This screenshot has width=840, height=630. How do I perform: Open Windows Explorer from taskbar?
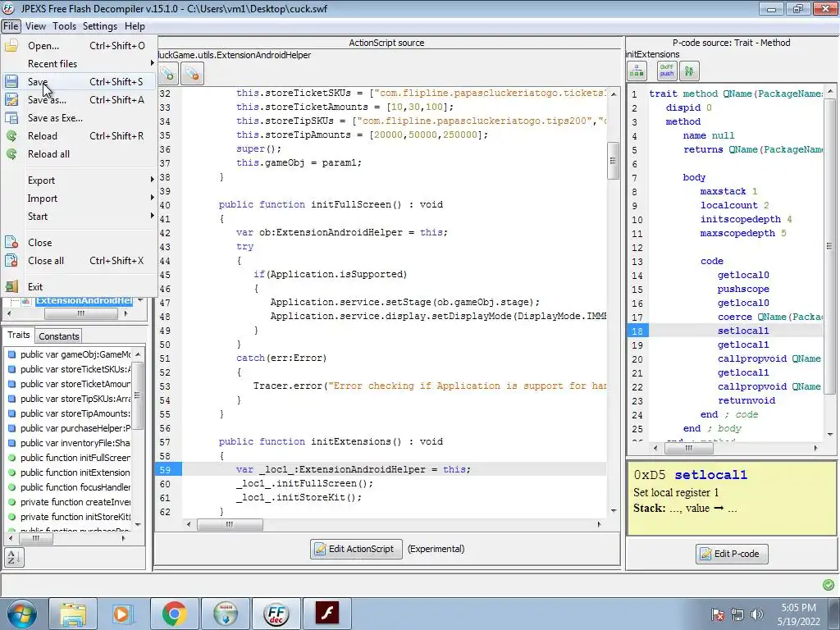[73, 614]
